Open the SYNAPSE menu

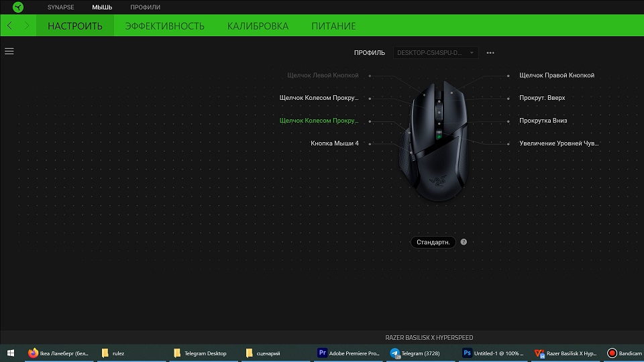point(61,7)
